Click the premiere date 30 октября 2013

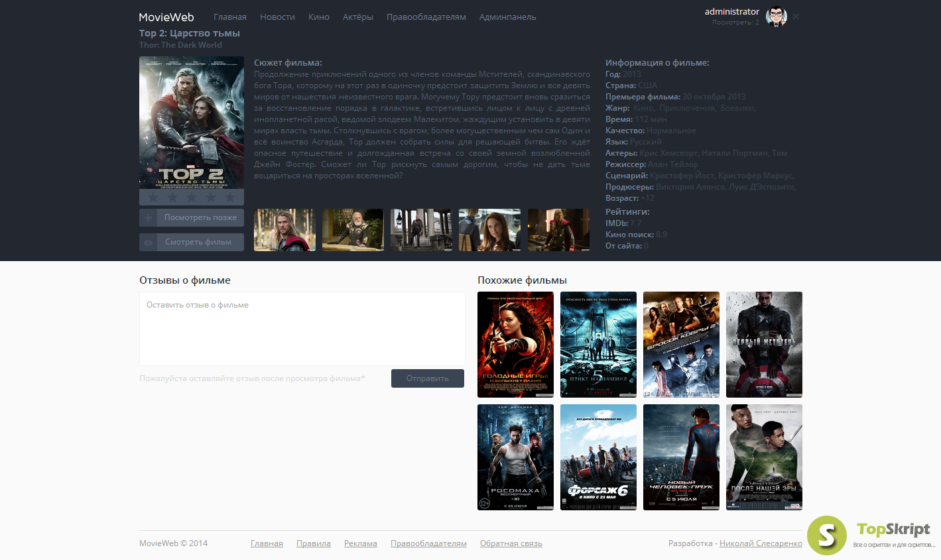(714, 97)
